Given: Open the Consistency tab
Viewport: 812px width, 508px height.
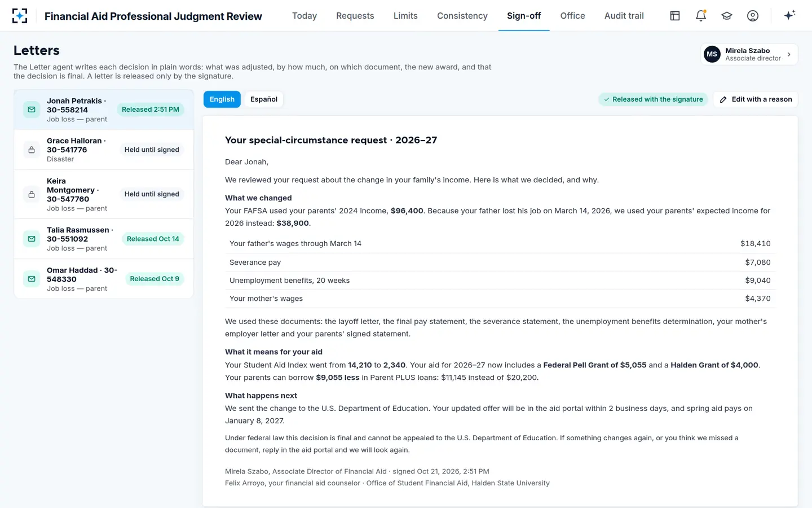Looking at the screenshot, I should (x=462, y=16).
